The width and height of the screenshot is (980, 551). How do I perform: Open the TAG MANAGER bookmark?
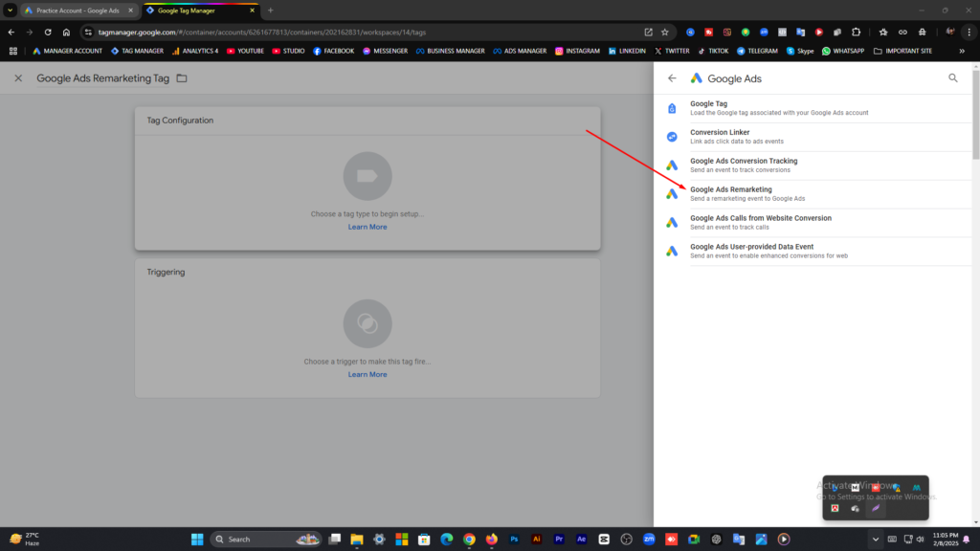[137, 52]
